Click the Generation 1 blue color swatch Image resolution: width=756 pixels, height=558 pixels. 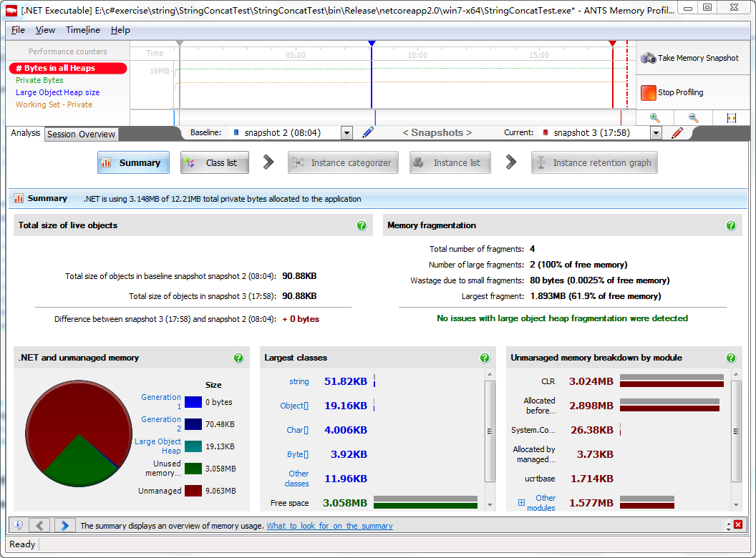(x=193, y=402)
